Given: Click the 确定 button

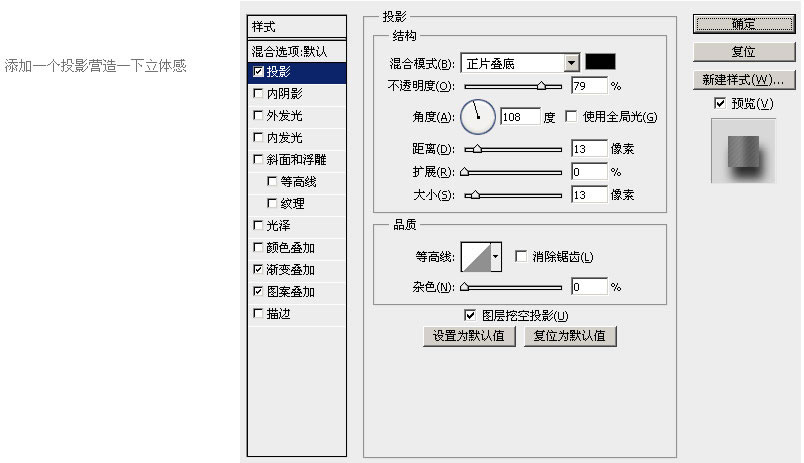Looking at the screenshot, I should [x=743, y=24].
